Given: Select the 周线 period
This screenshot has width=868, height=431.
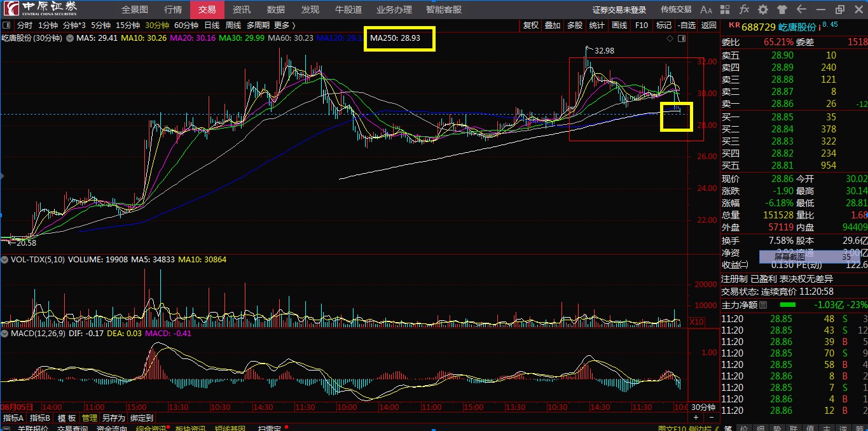Looking at the screenshot, I should click(x=233, y=25).
